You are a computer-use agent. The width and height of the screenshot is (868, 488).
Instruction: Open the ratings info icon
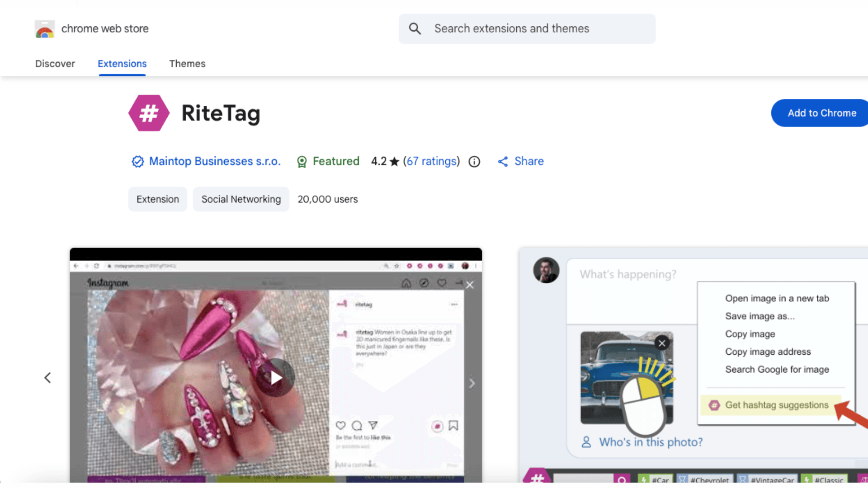pyautogui.click(x=474, y=162)
